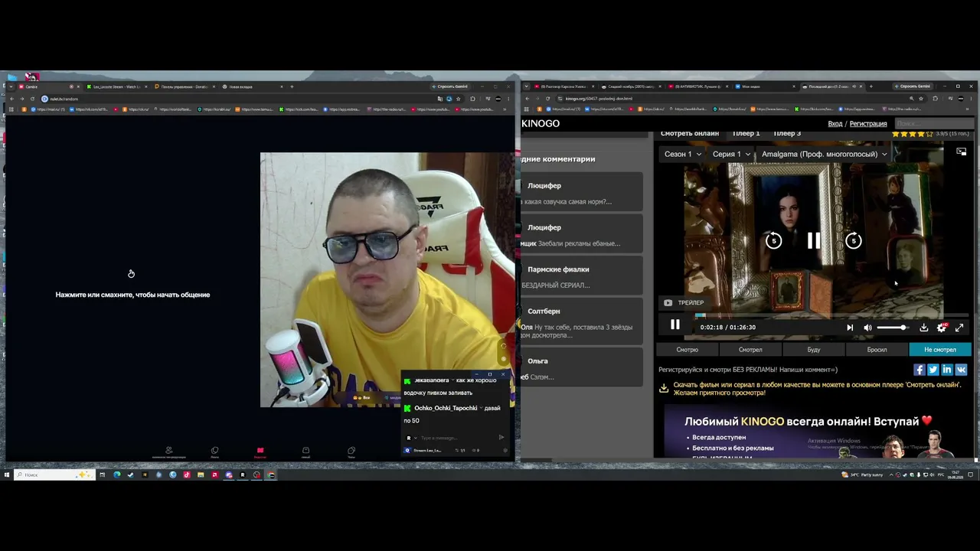Share the page on Twitter
Viewport: 980px width, 551px height.
click(x=933, y=370)
